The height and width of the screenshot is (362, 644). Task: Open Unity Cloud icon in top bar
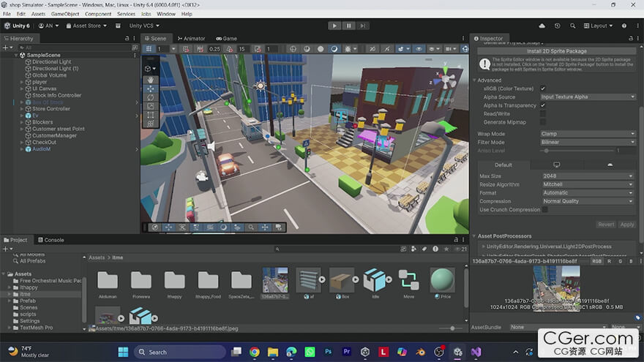(x=542, y=26)
